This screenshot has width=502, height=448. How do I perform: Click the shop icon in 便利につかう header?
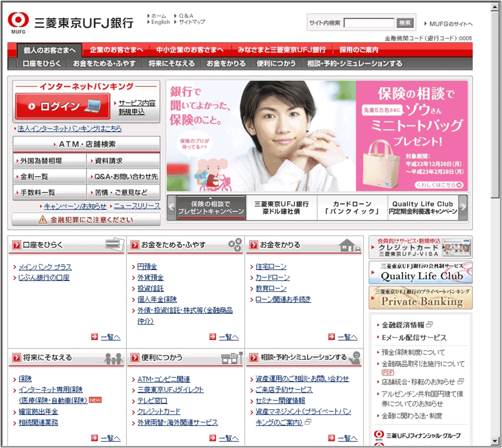[x=232, y=358]
